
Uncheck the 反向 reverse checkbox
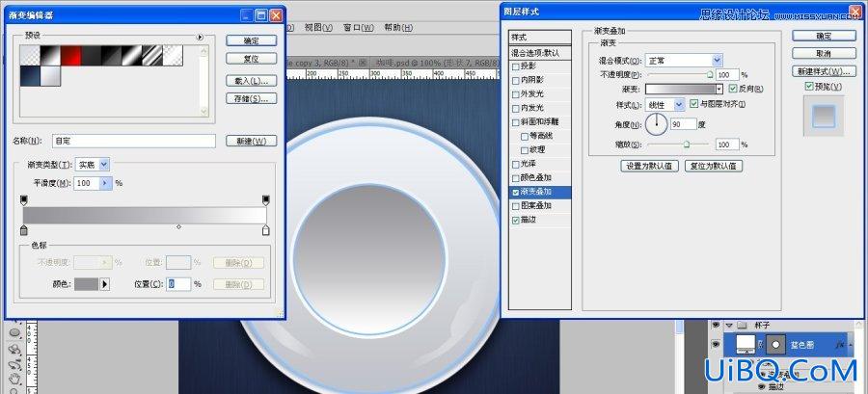pyautogui.click(x=733, y=89)
